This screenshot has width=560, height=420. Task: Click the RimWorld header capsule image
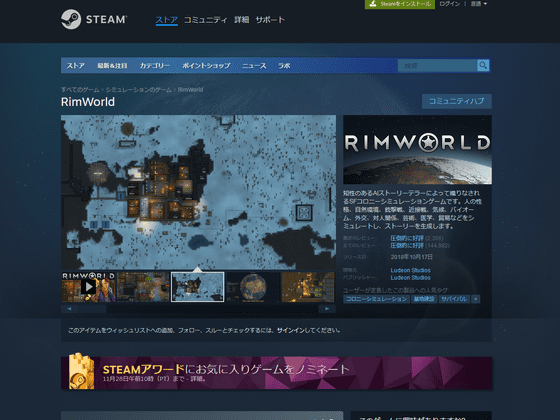(418, 150)
